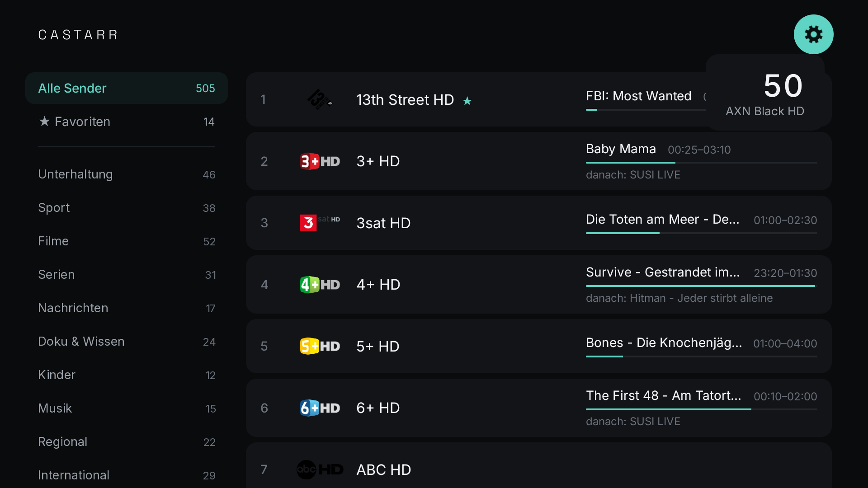Image resolution: width=868 pixels, height=488 pixels.
Task: Choose the Filme category
Action: coord(127,241)
